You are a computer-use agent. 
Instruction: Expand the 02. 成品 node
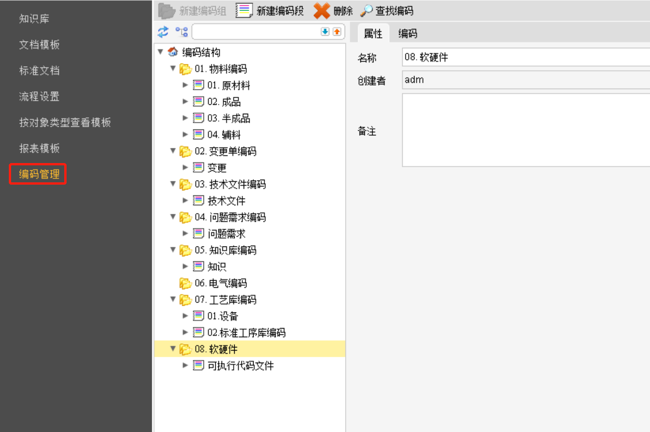pos(185,101)
